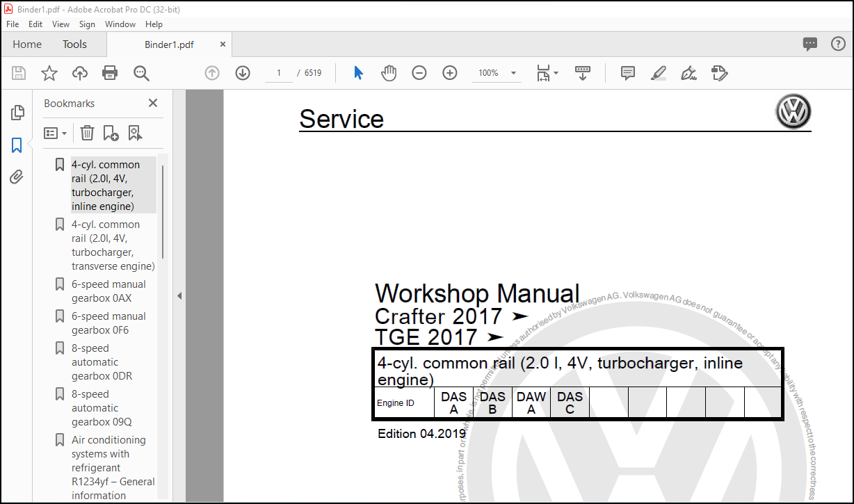Image resolution: width=854 pixels, height=504 pixels.
Task: Open the Help menu
Action: coord(154,24)
